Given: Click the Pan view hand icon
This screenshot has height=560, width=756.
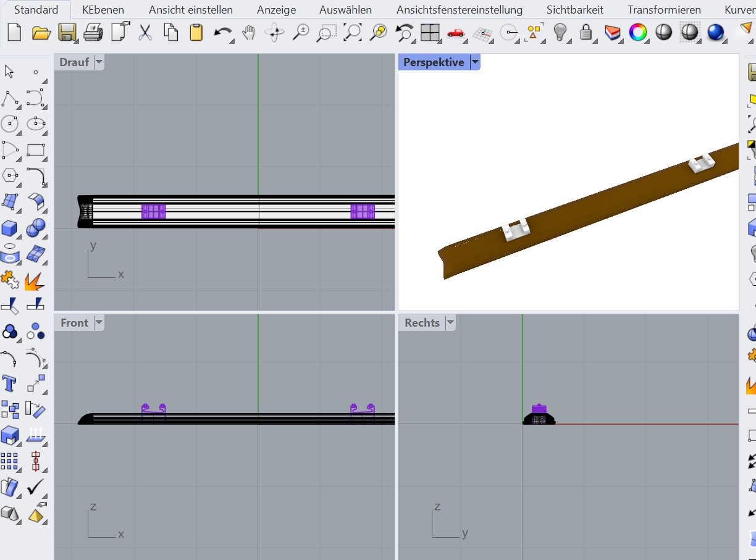Looking at the screenshot, I should pos(248,32).
